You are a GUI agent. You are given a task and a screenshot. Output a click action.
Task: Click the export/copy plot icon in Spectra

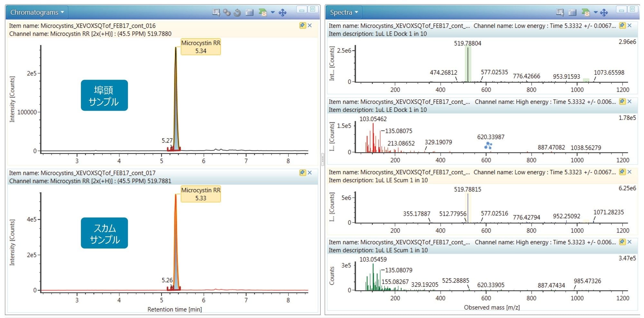click(586, 13)
